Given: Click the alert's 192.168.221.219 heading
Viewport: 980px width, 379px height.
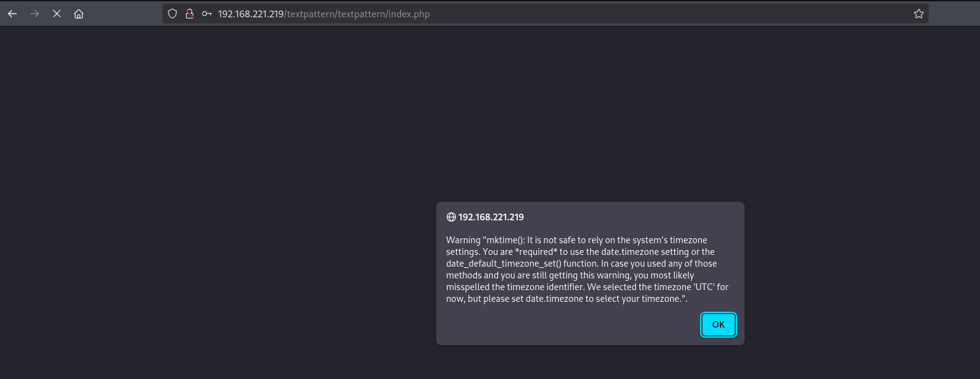Looking at the screenshot, I should pyautogui.click(x=491, y=217).
